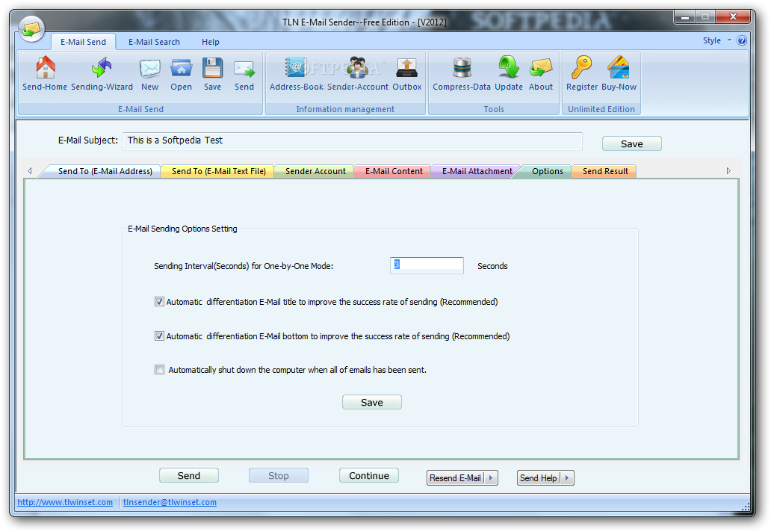Click the ribbon Send envelope icon
Image resolution: width=771 pixels, height=532 pixels.
click(x=244, y=69)
